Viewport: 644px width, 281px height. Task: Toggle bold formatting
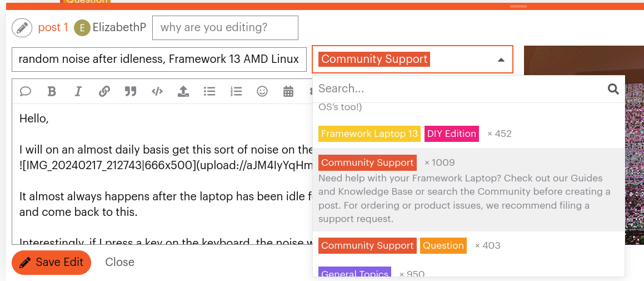pyautogui.click(x=52, y=91)
